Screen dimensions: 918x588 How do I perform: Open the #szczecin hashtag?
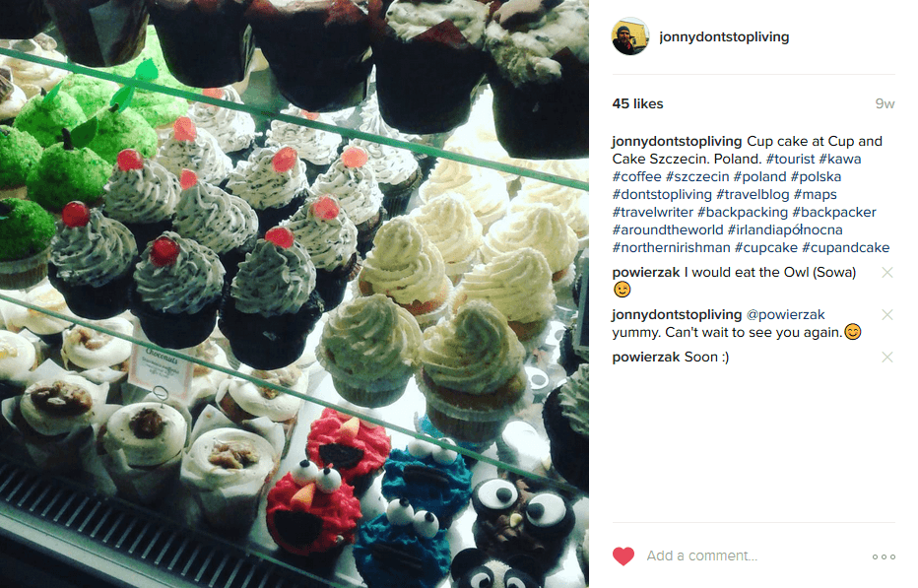tap(696, 176)
